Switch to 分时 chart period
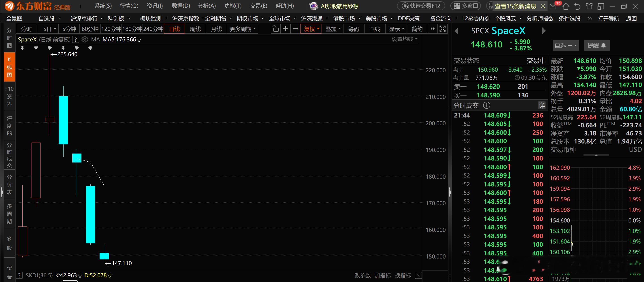644x282 pixels. point(26,29)
